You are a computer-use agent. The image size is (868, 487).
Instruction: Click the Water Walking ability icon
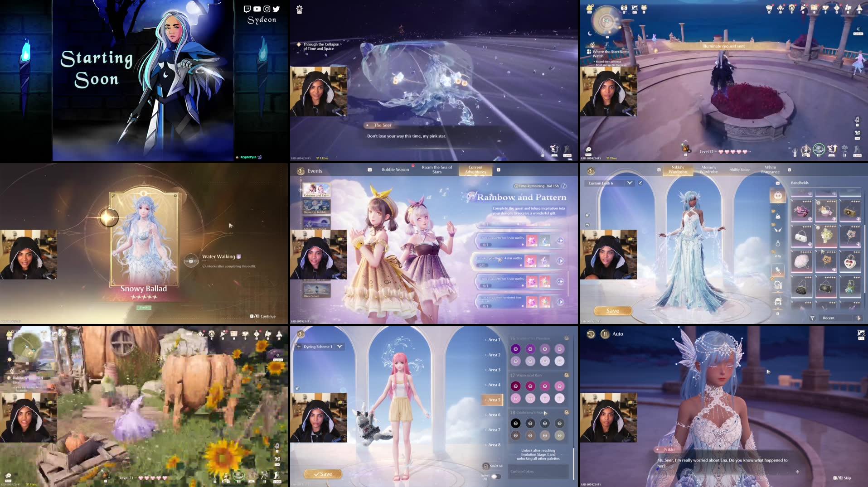(191, 260)
